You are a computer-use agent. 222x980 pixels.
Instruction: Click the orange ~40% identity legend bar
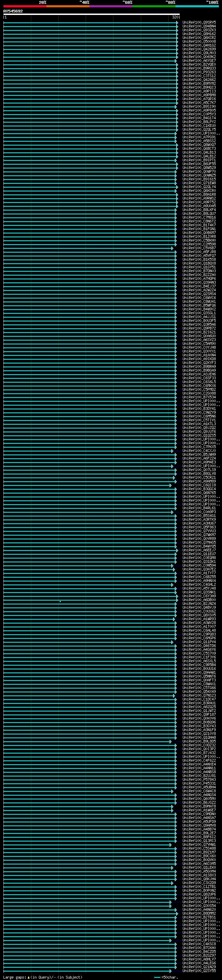(68, 6)
